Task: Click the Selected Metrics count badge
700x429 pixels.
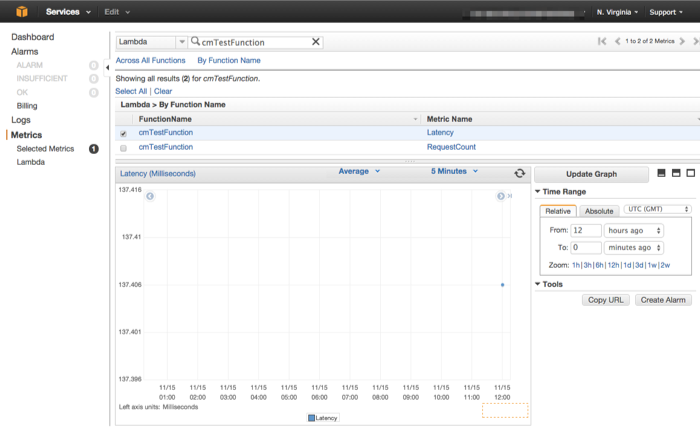Action: click(x=93, y=149)
